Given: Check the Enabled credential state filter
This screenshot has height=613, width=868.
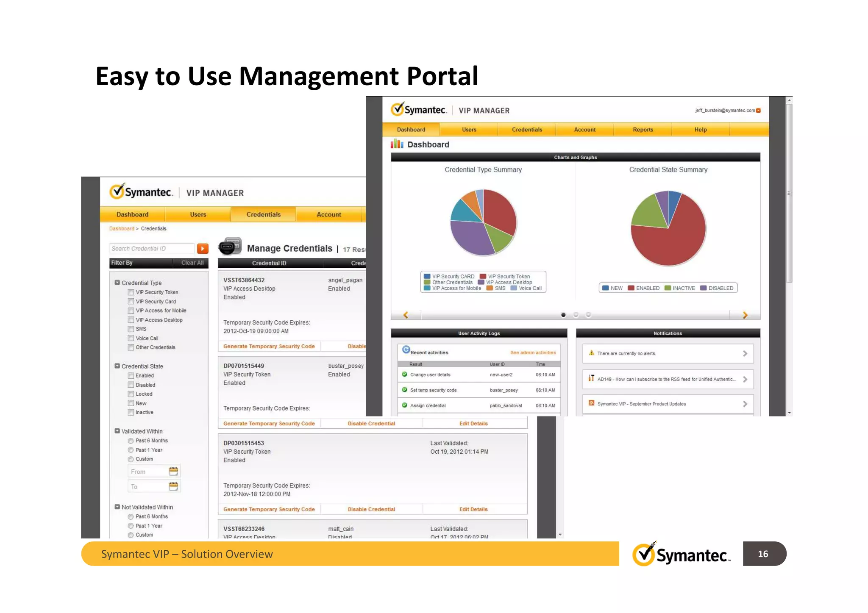Looking at the screenshot, I should point(131,376).
